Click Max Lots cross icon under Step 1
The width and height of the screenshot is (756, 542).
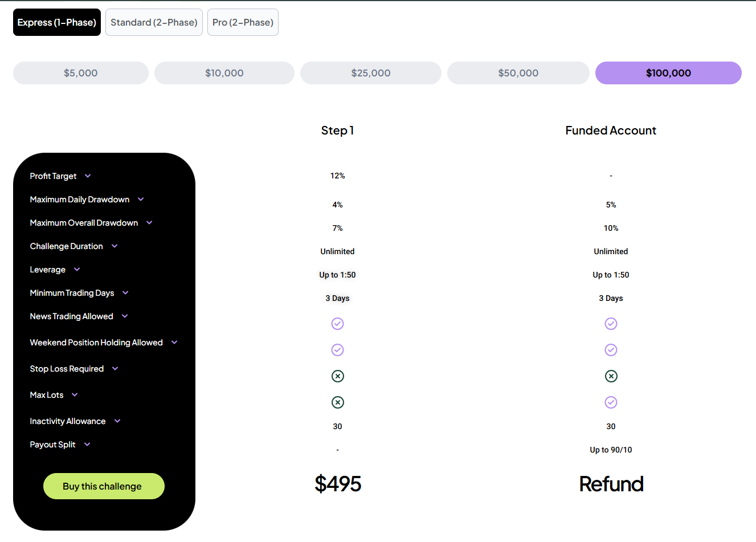tap(337, 402)
